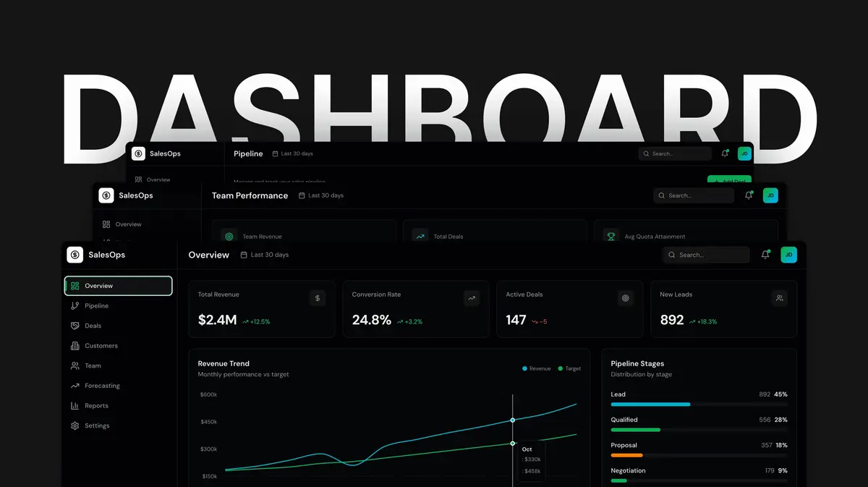Click Total Deals trend icon
This screenshot has width=868, height=487.
[x=420, y=236]
